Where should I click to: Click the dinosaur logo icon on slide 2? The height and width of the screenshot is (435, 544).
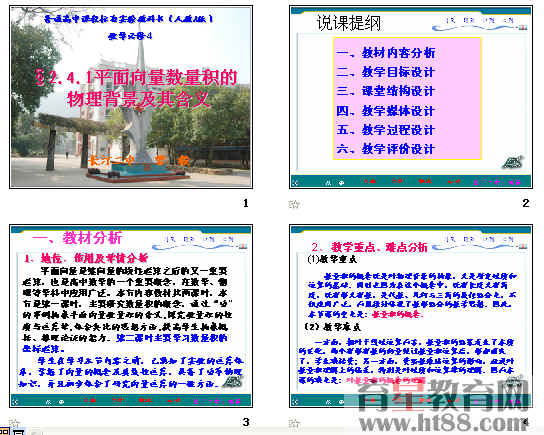[512, 162]
